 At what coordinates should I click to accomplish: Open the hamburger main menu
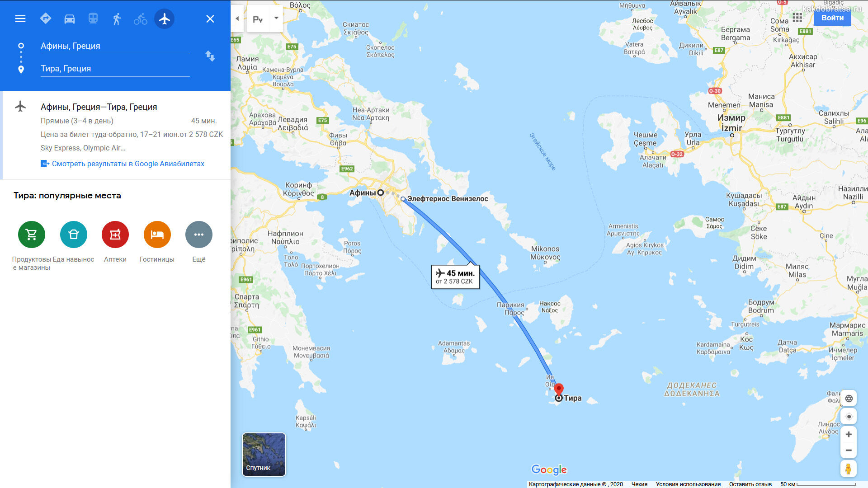click(20, 19)
